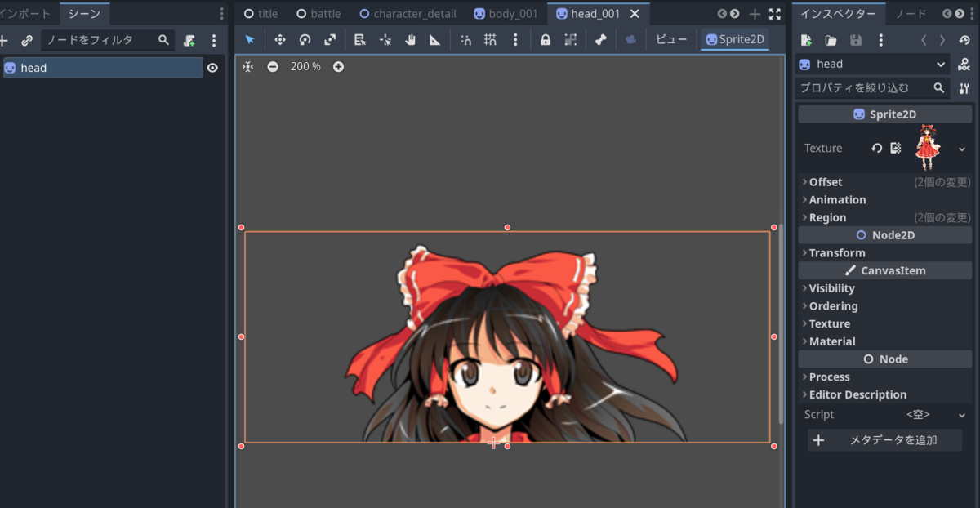Image resolution: width=980 pixels, height=508 pixels.
Task: Expand the Material section
Action: [x=885, y=341]
